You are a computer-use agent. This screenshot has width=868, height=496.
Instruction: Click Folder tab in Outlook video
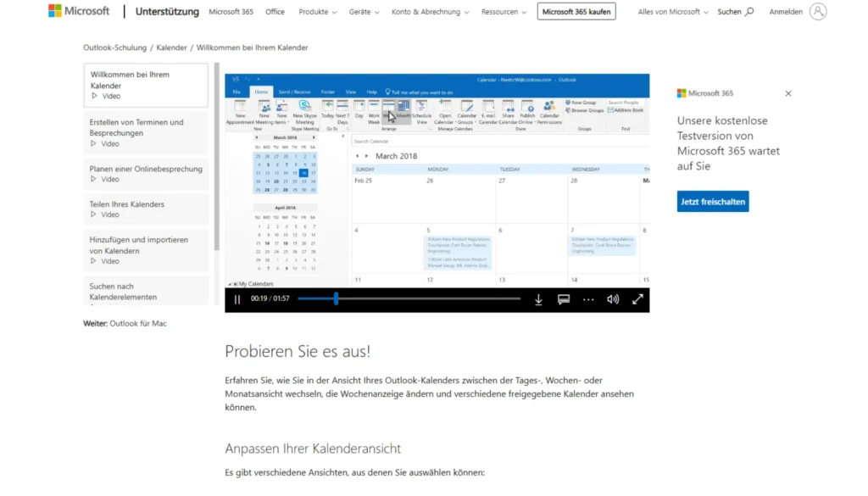click(328, 92)
